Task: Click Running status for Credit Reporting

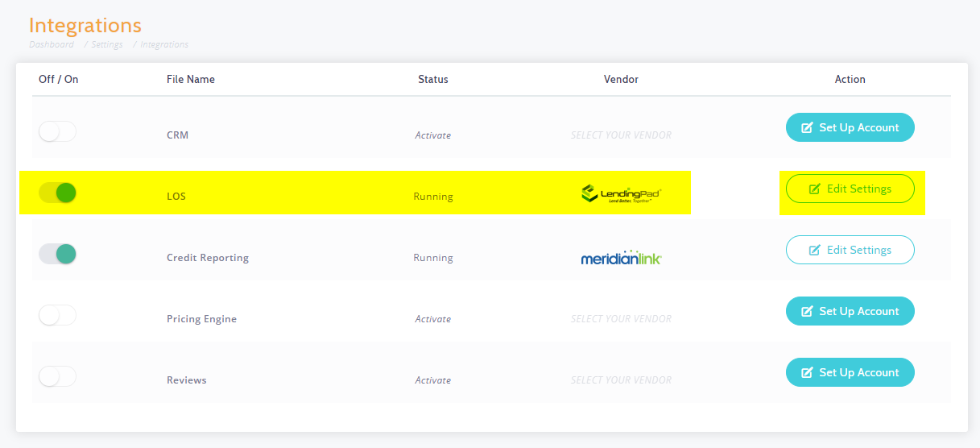Action: click(x=433, y=258)
